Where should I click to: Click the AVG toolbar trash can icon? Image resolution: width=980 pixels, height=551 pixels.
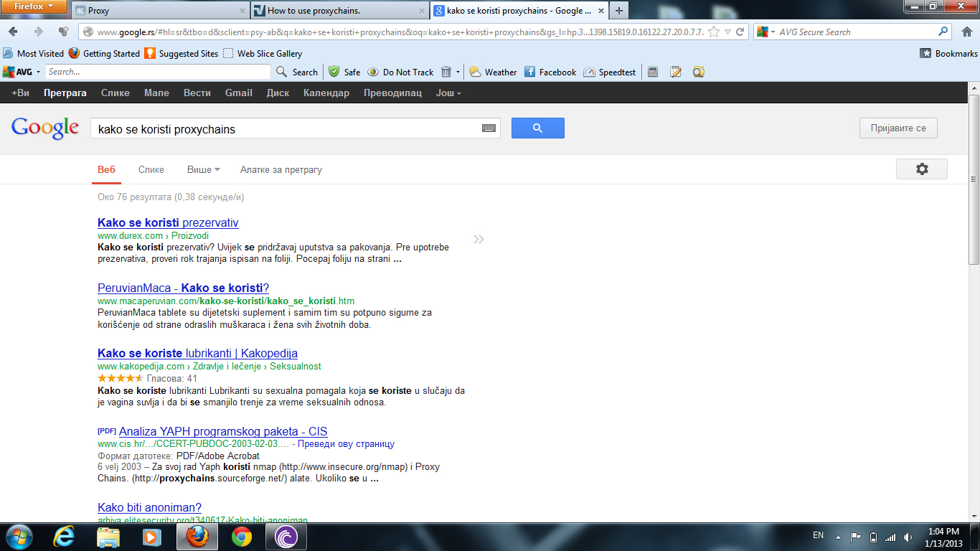[446, 72]
